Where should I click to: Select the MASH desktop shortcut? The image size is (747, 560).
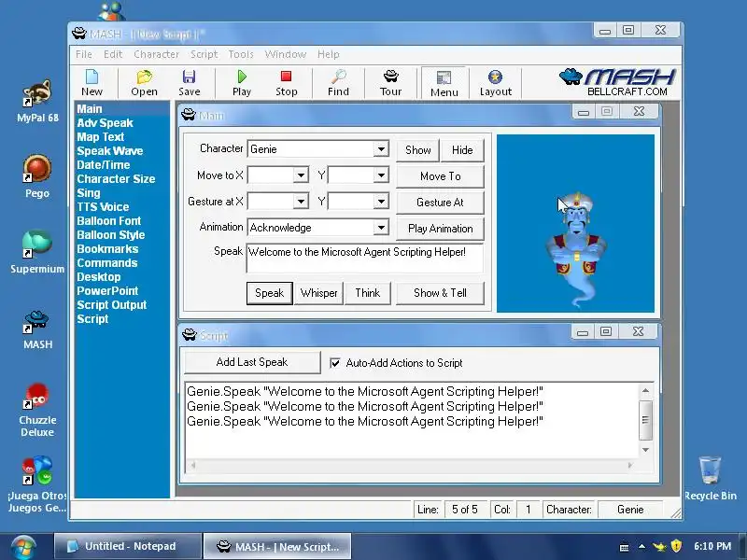(x=37, y=329)
